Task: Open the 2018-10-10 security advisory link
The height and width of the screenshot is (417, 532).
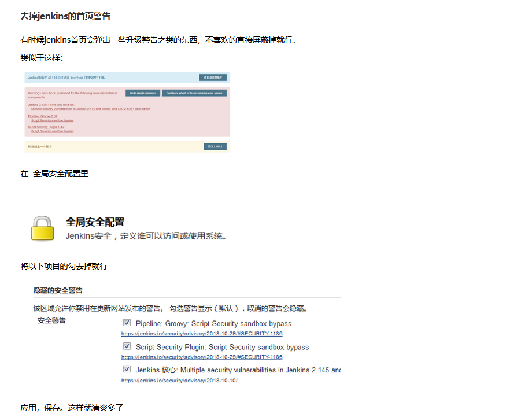Action: click(x=179, y=381)
